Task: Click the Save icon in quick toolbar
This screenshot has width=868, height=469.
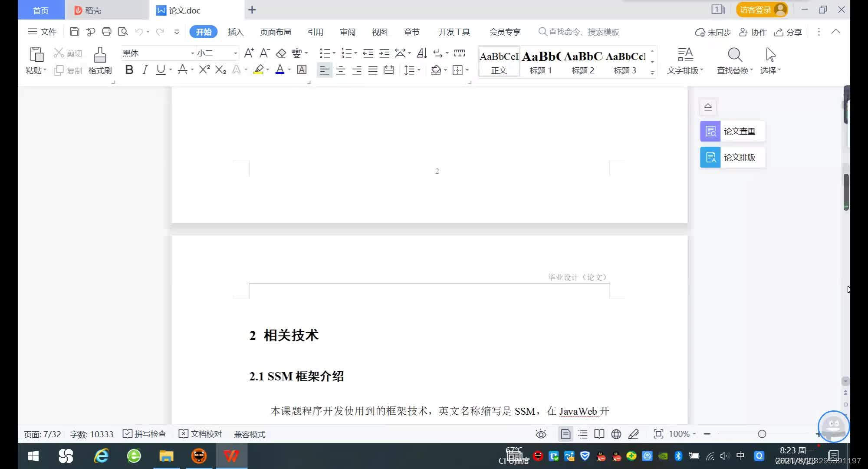Action: pyautogui.click(x=74, y=32)
